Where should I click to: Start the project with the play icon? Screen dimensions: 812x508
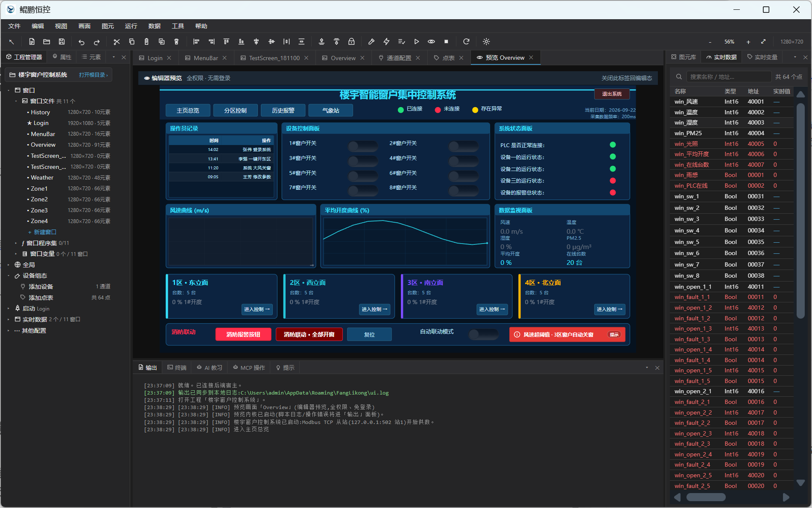click(417, 42)
